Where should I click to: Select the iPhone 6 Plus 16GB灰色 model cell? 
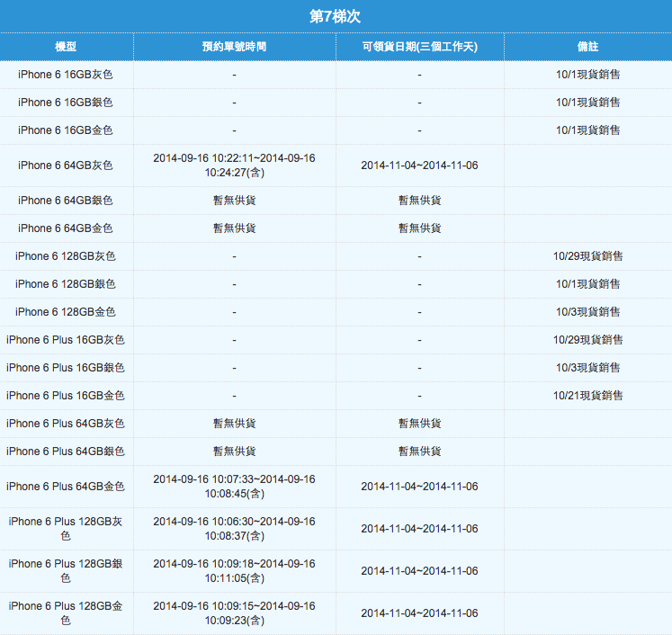pos(65,340)
